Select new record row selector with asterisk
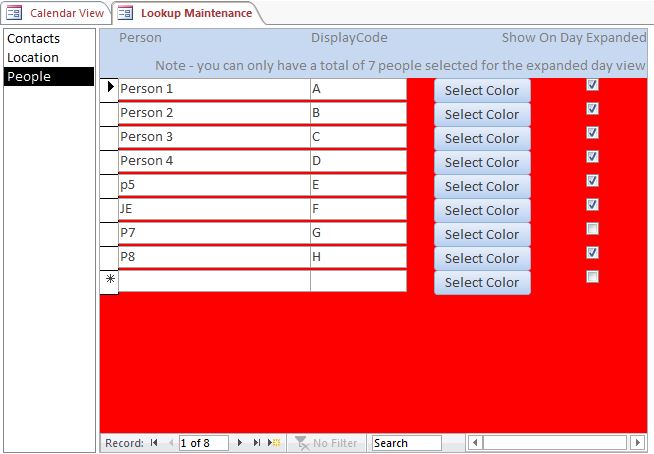This screenshot has height=454, width=654. coord(109,280)
